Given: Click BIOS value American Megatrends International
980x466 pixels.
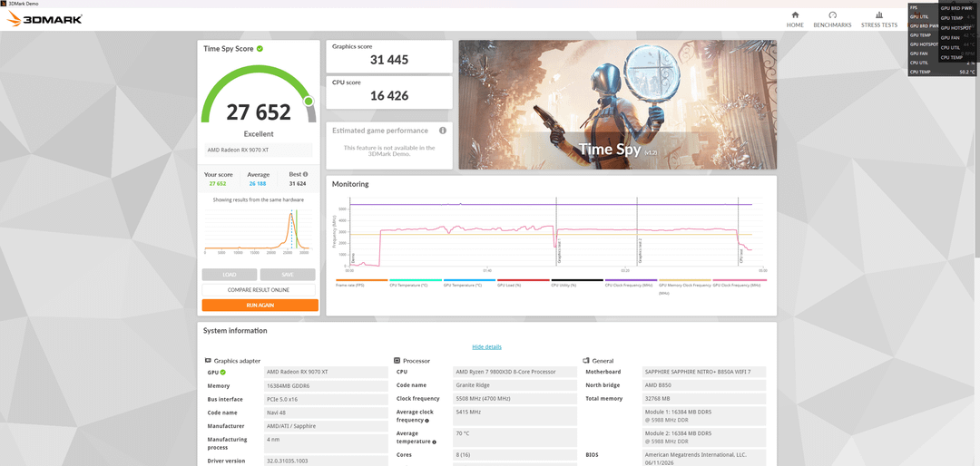Looking at the screenshot, I should [704, 458].
